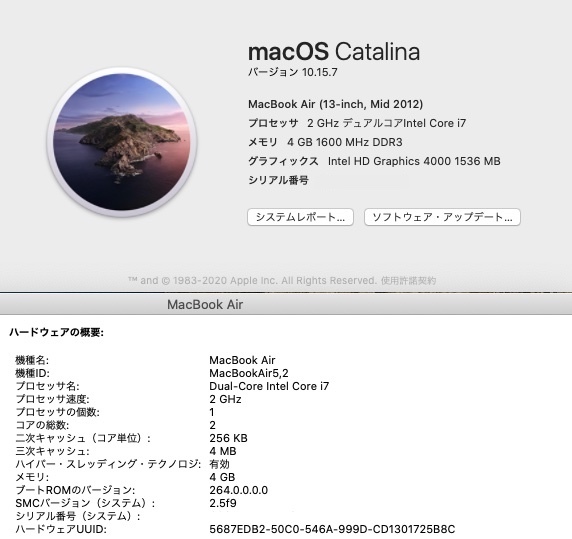Select the macOS Catalina title text
Image resolution: width=572 pixels, height=539 pixels.
point(334,51)
